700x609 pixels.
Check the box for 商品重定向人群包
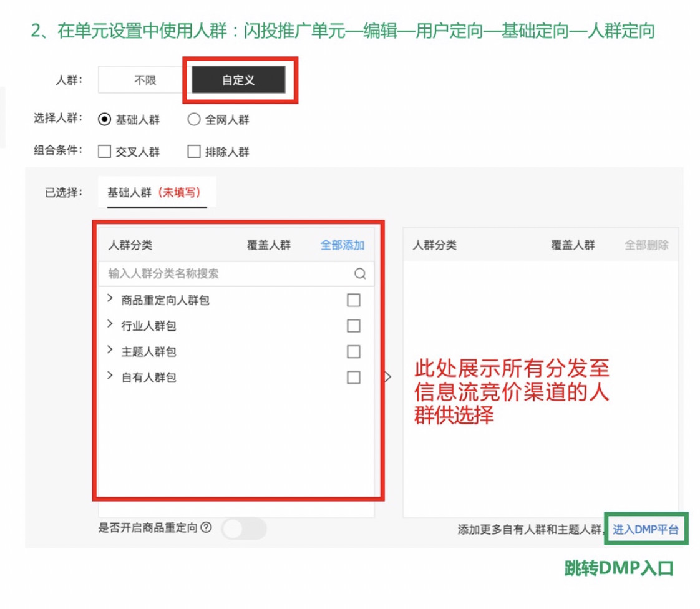pyautogui.click(x=353, y=300)
